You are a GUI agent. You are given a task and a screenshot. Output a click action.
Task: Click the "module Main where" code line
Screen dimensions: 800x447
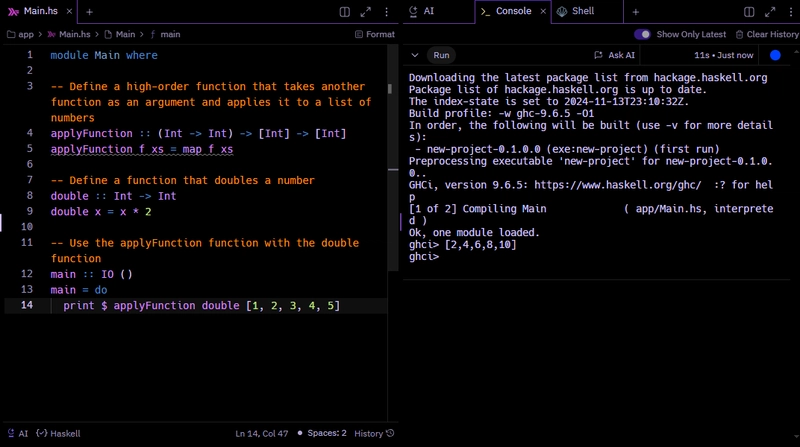tap(104, 55)
